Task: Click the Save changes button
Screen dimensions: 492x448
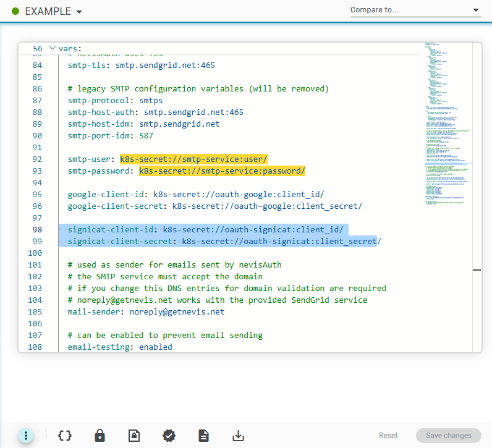Action: [448, 436]
